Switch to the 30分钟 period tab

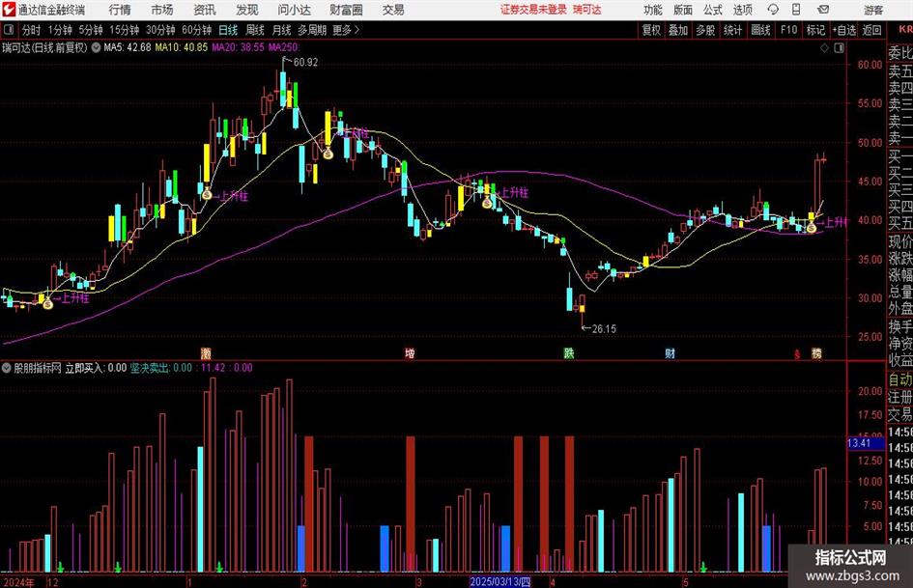click(160, 30)
